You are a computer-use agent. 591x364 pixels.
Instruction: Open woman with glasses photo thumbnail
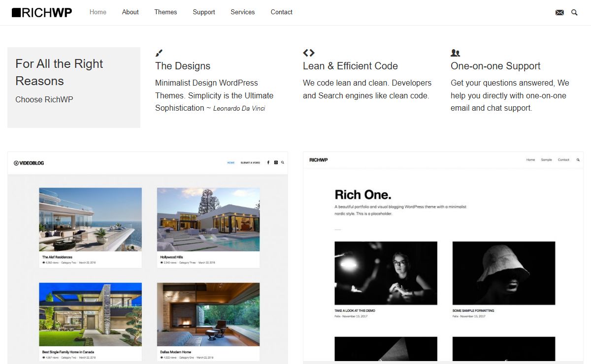[x=386, y=273]
